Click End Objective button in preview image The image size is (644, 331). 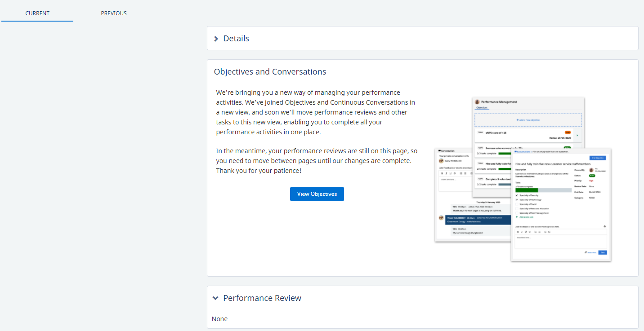597,158
